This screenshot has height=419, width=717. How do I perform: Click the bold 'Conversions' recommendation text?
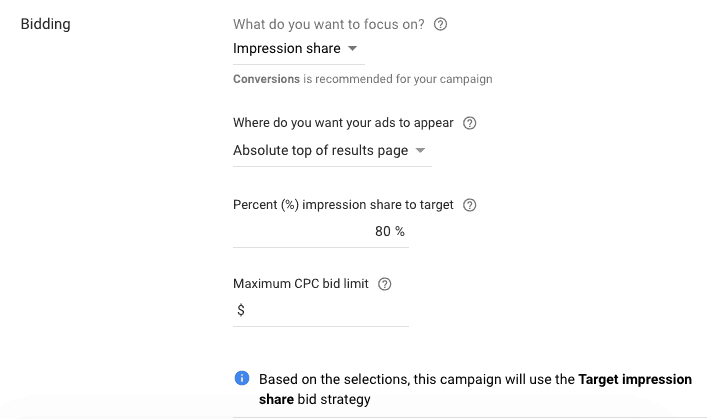[266, 79]
